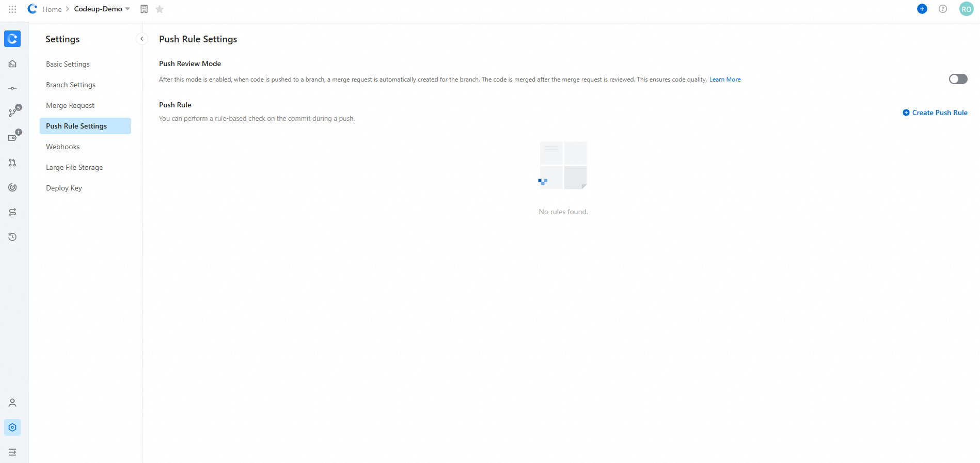The image size is (980, 463).
Task: Click the blue plus create icon
Action: [x=922, y=9]
